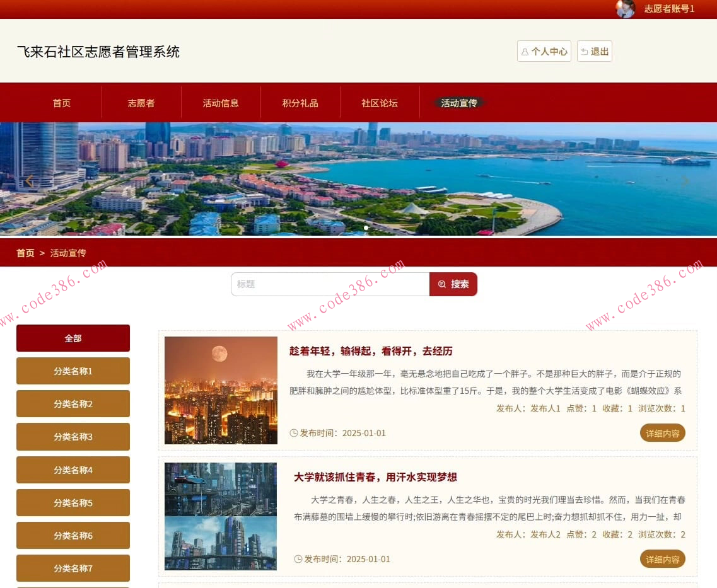Screen dimensions: 717x588
Task: Open the 社区论坛 section
Action: [x=379, y=102]
